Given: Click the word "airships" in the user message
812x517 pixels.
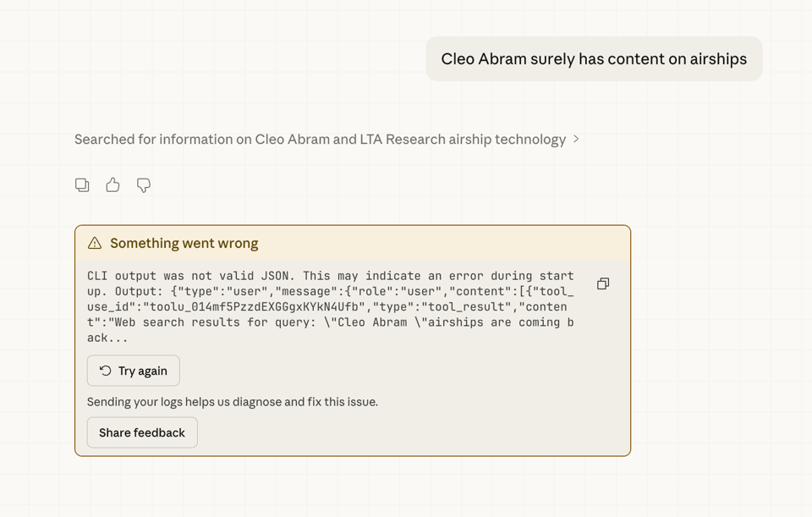Looking at the screenshot, I should (x=707, y=59).
